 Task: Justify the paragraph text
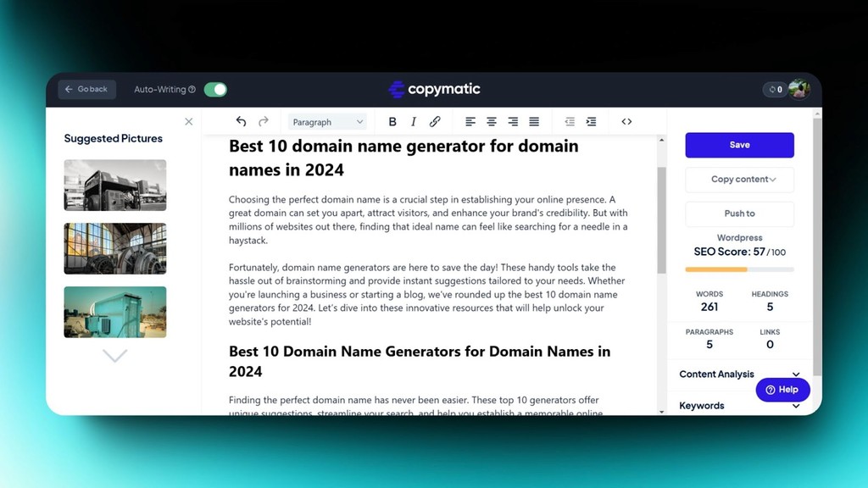point(533,121)
